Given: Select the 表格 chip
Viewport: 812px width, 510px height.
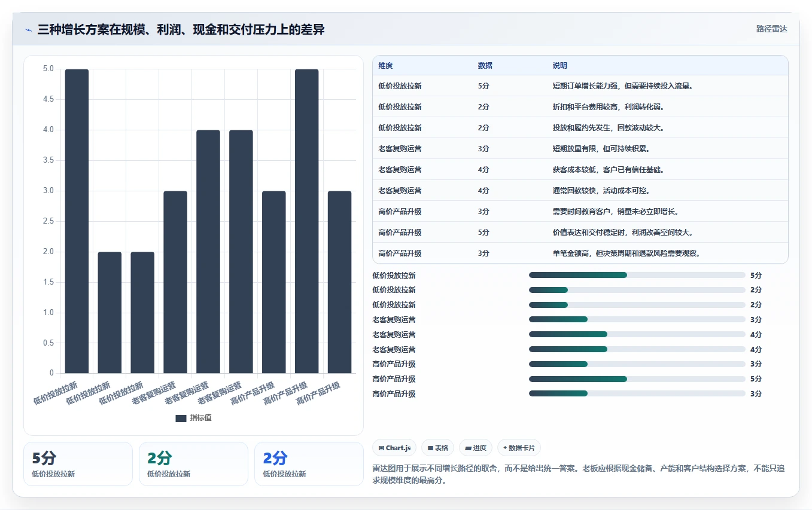Looking at the screenshot, I should [x=437, y=448].
